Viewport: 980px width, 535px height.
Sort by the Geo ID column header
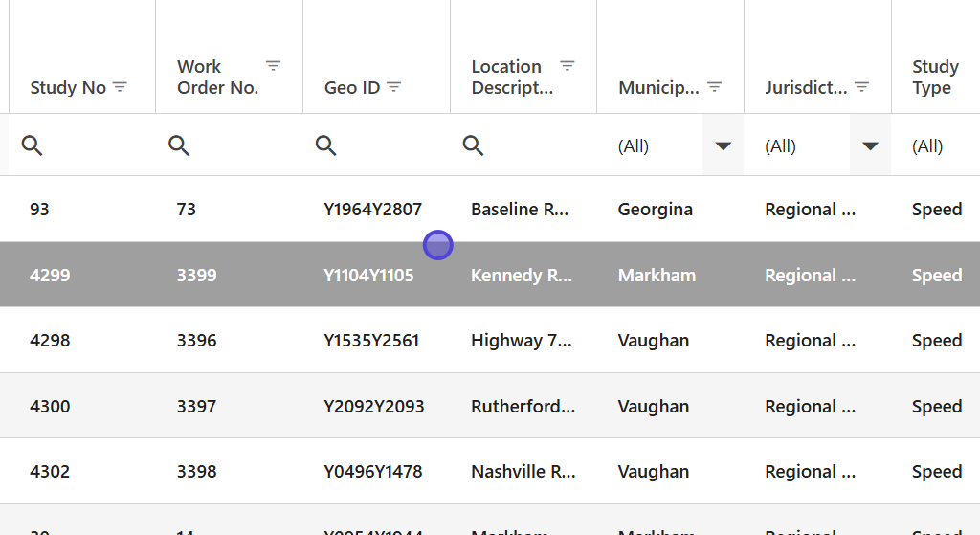click(x=352, y=88)
